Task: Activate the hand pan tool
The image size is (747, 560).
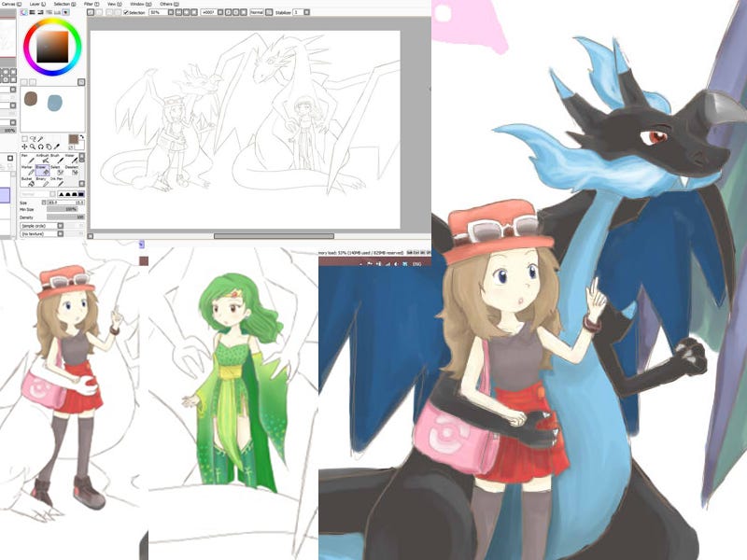Action: pyautogui.click(x=49, y=147)
